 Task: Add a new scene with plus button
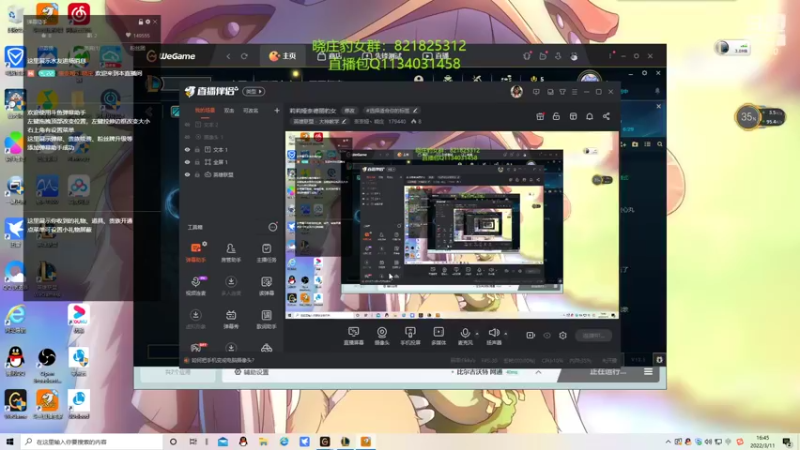pos(277,110)
